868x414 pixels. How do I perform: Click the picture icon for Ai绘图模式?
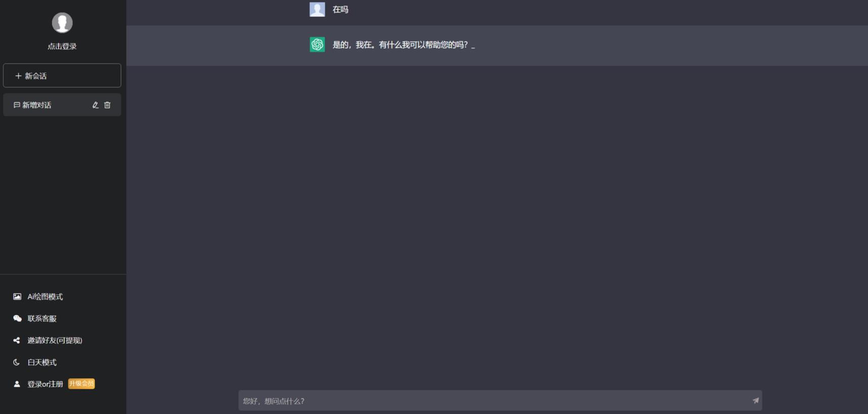click(x=17, y=297)
